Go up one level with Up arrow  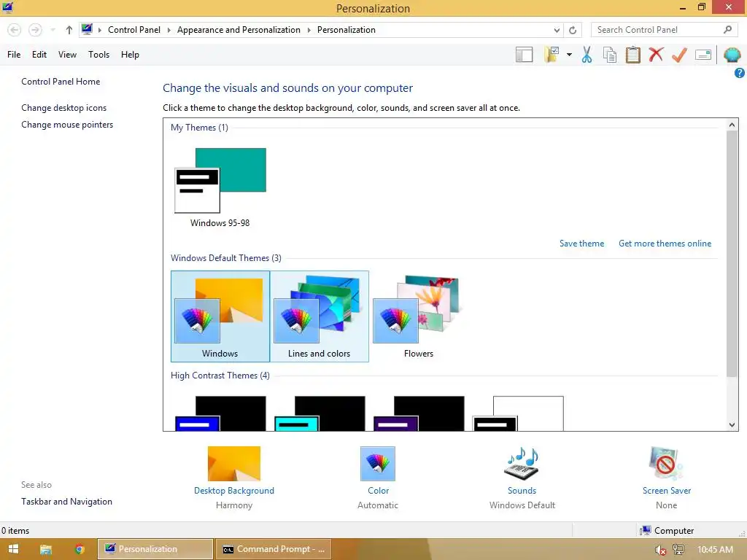point(69,30)
